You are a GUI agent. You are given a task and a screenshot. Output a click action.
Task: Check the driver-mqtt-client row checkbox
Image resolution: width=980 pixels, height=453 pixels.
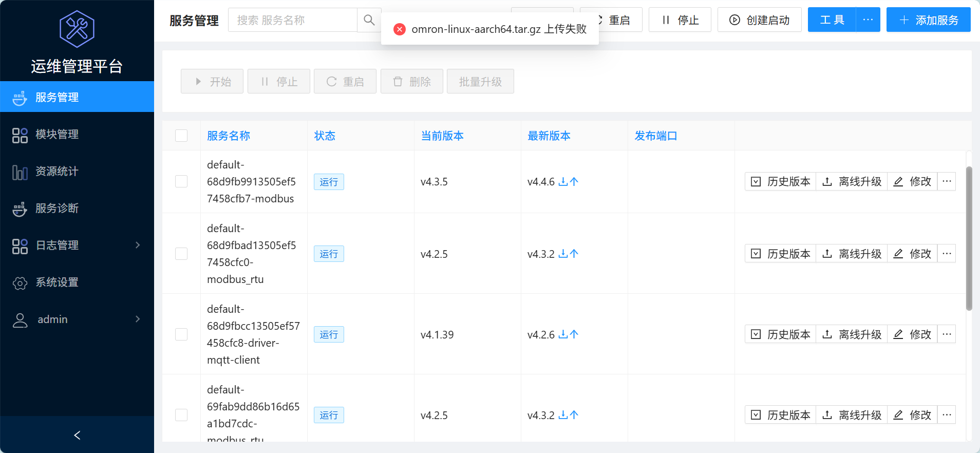181,334
